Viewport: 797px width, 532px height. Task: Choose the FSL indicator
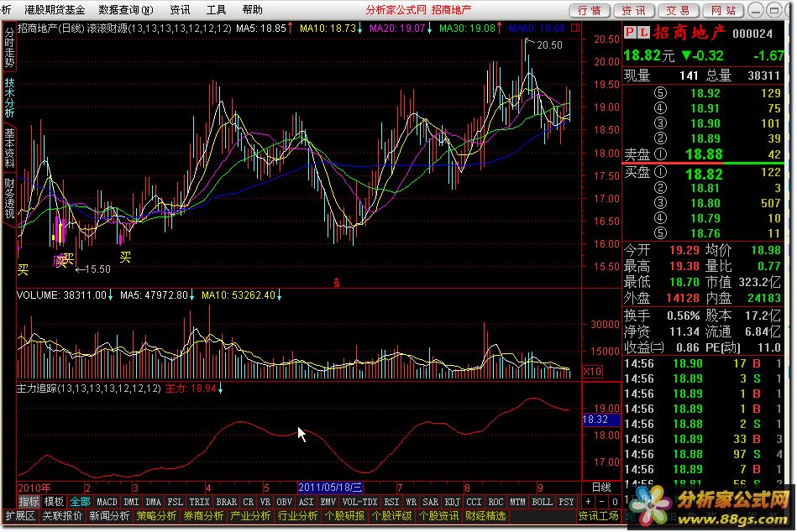click(x=175, y=502)
